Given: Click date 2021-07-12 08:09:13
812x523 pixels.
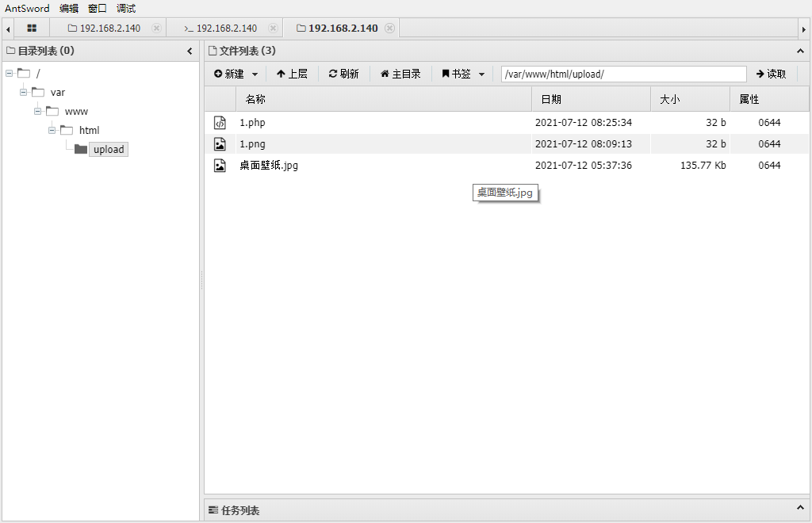Looking at the screenshot, I should (x=583, y=143).
